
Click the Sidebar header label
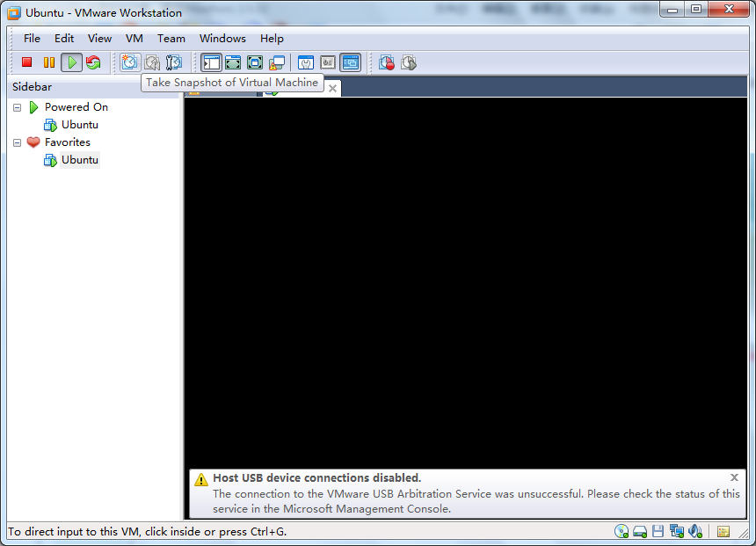pyautogui.click(x=32, y=87)
